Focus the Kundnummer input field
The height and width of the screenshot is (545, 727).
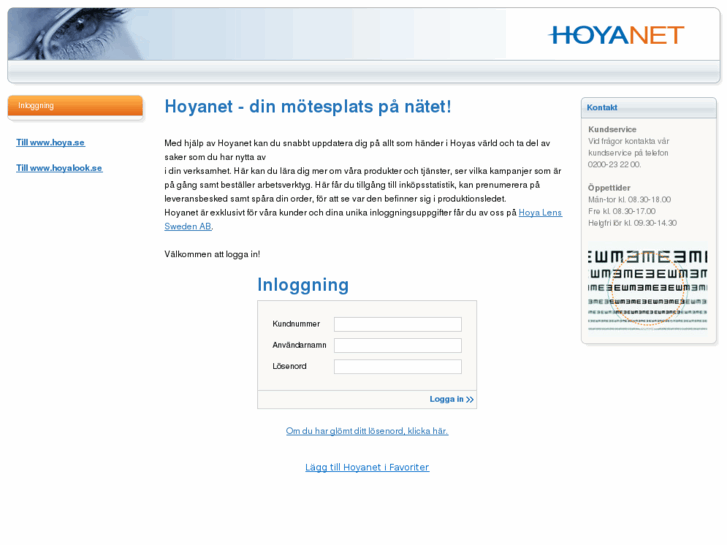[x=398, y=324]
